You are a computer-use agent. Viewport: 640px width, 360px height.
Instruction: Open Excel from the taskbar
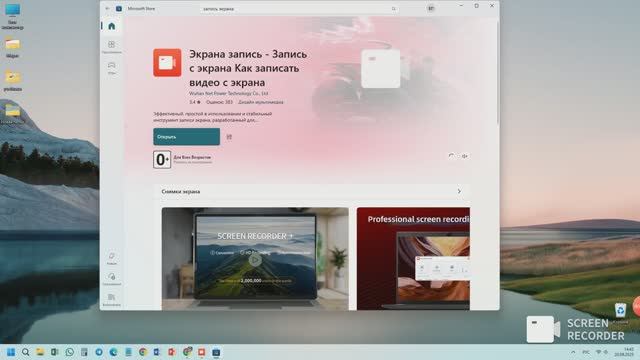pos(55,352)
